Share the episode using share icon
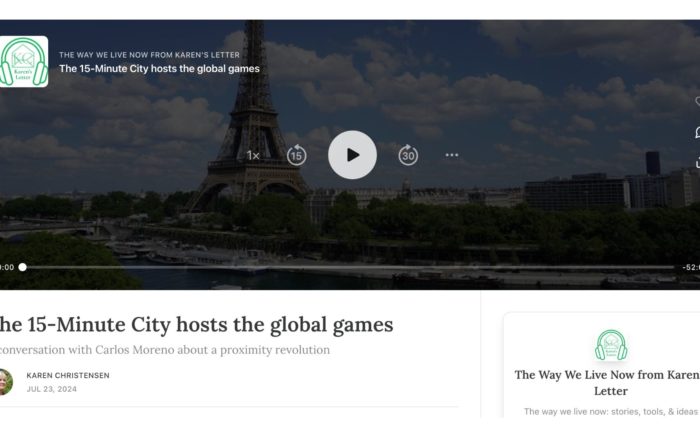700x441 pixels. (697, 163)
